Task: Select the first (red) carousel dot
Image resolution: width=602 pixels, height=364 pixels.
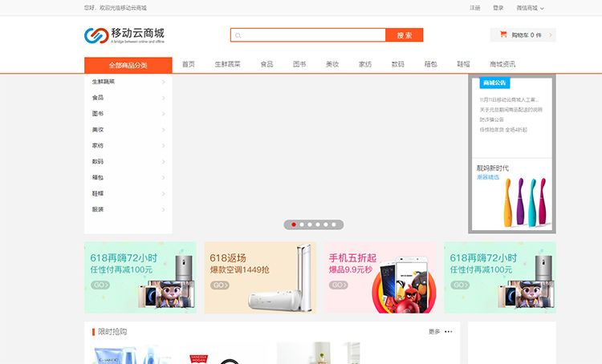Action: coord(294,224)
